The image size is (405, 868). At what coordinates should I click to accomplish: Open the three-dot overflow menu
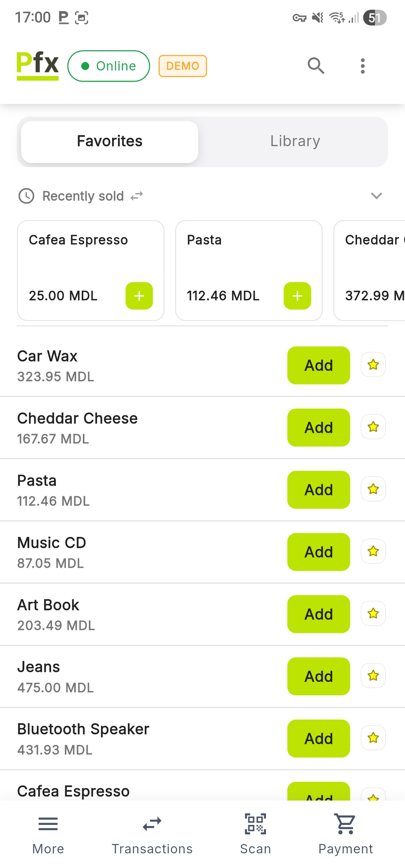click(362, 66)
